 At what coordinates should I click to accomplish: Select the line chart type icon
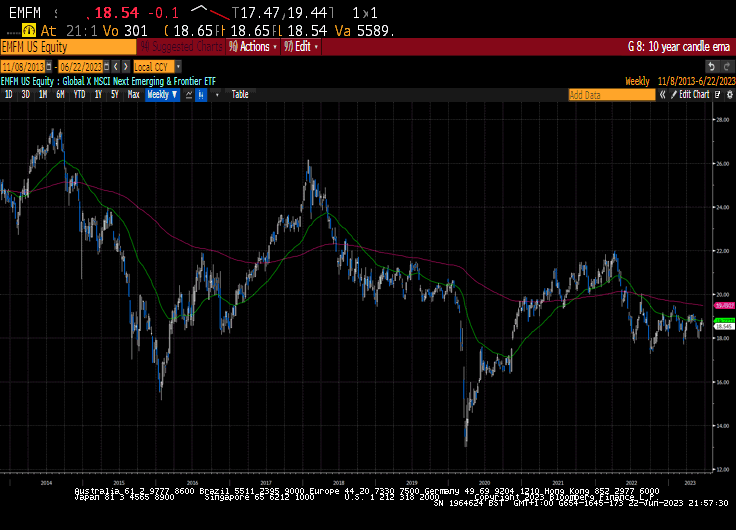pos(189,94)
